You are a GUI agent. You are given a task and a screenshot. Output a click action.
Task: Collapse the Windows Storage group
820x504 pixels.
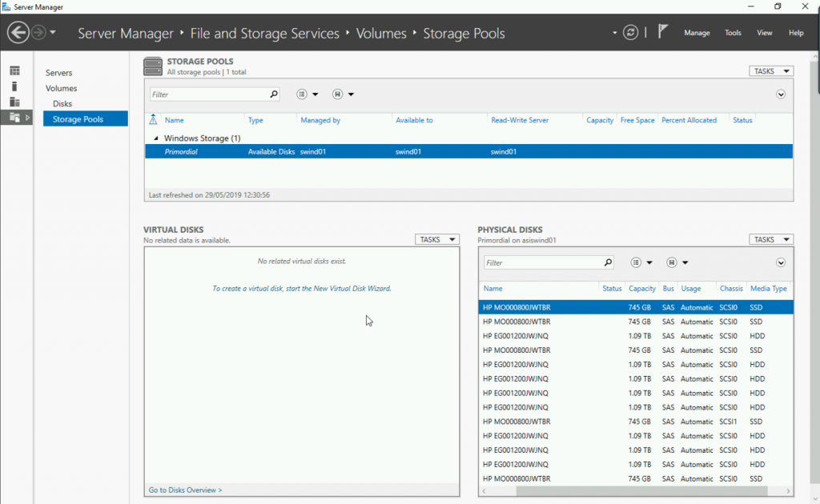[x=157, y=138]
